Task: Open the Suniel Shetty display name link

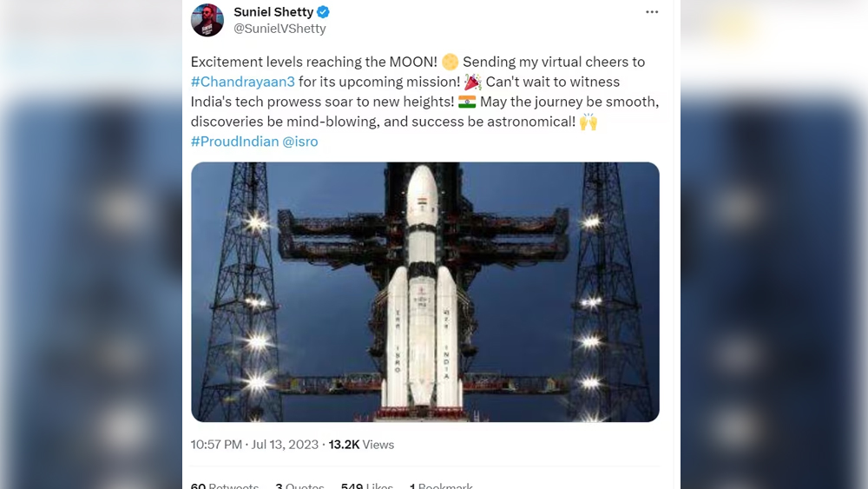Action: pos(273,12)
